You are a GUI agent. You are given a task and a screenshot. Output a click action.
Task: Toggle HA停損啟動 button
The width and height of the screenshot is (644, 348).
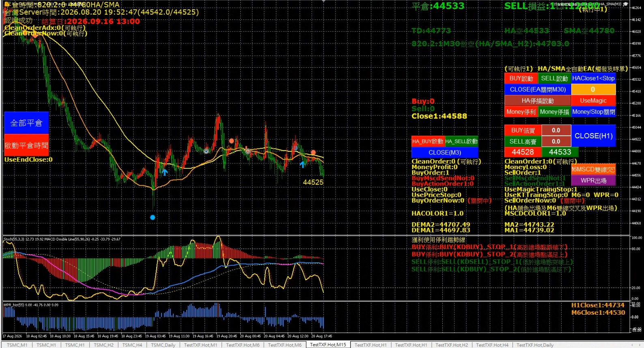click(538, 101)
